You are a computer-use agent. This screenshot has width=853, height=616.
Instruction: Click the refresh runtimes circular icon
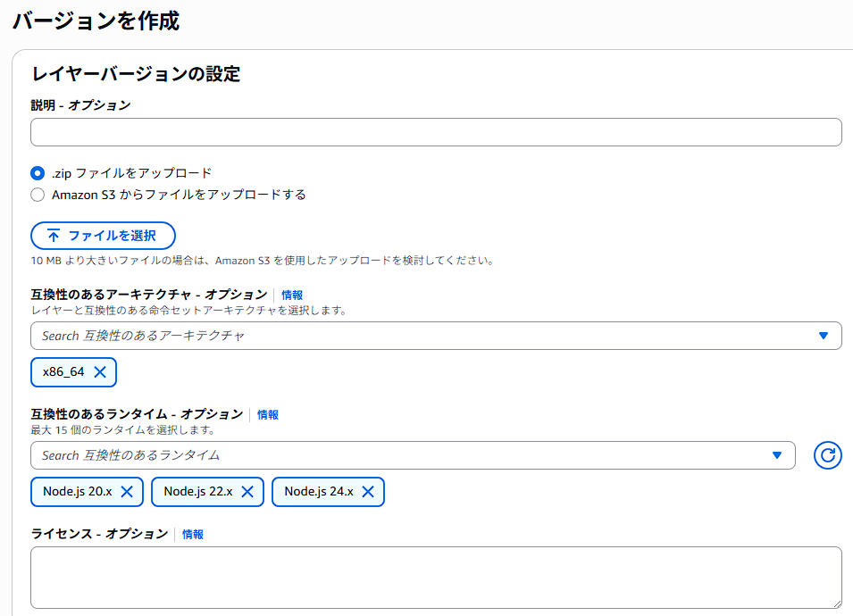[x=827, y=455]
